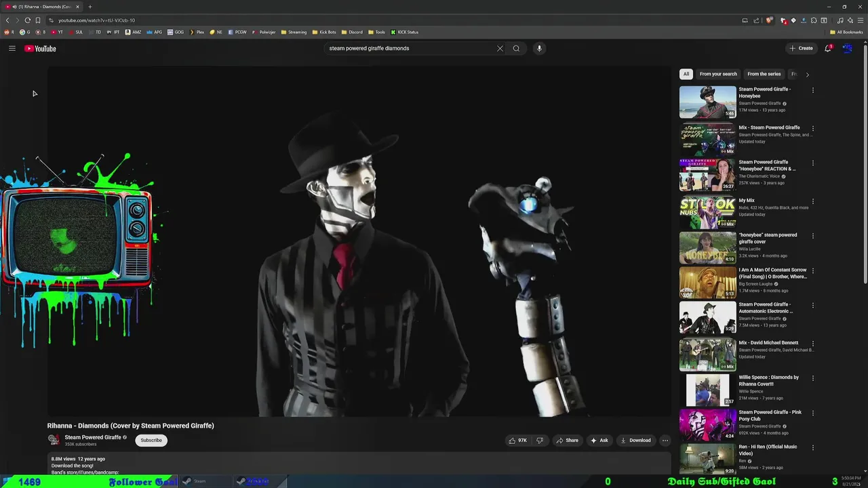The width and height of the screenshot is (868, 488).
Task: Open Willie Spence Diamonds cover thumbnail
Action: point(707,390)
